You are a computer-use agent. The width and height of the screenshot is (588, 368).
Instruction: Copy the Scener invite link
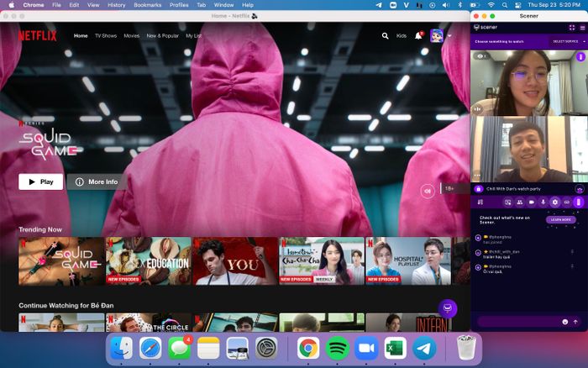(x=567, y=202)
